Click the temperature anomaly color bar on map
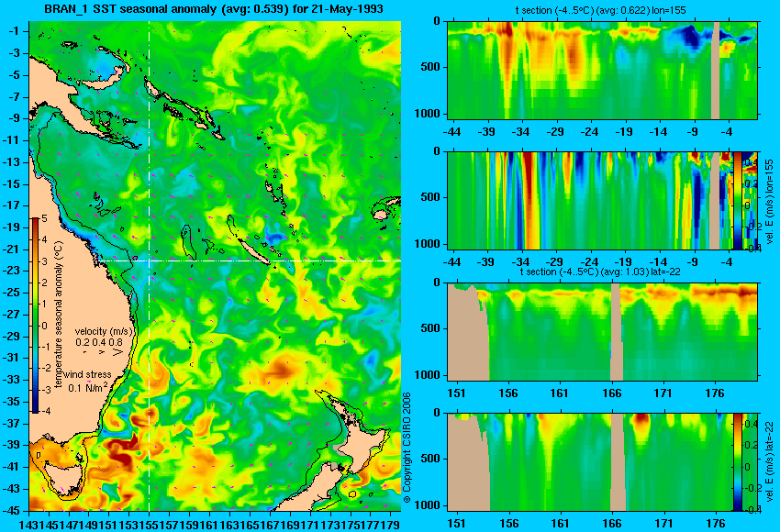 pyautogui.click(x=35, y=316)
